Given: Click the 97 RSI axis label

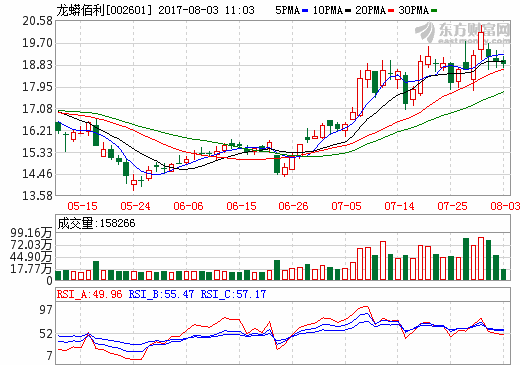Looking at the screenshot, I should tap(46, 310).
